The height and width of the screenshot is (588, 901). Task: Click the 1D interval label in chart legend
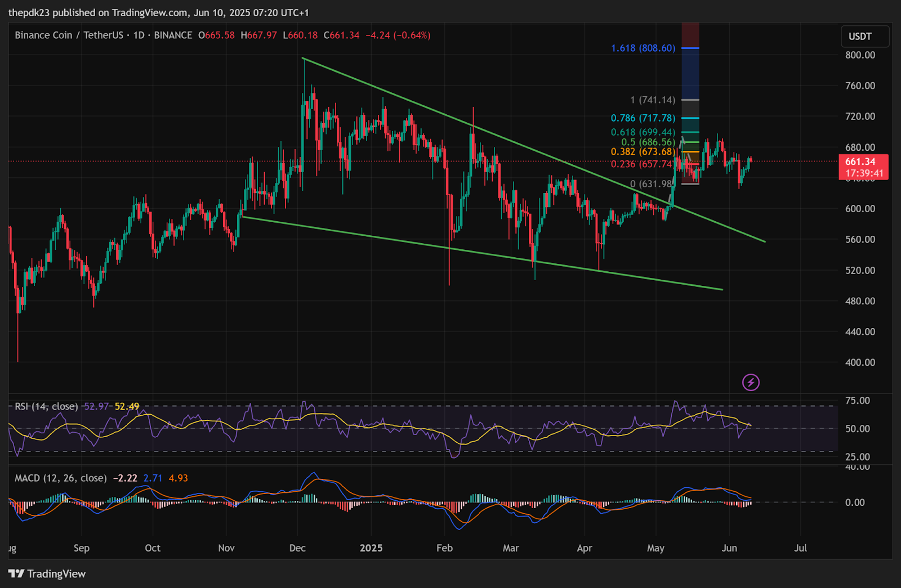coord(139,35)
